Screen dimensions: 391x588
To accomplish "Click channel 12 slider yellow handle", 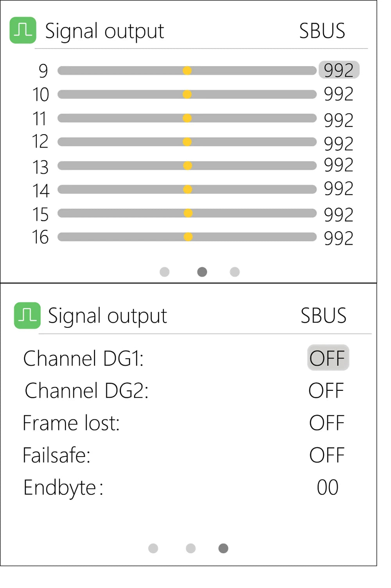I will pos(187,142).
